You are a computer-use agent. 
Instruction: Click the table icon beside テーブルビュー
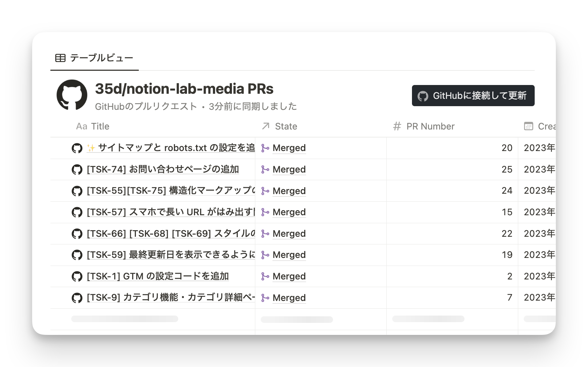tap(60, 58)
